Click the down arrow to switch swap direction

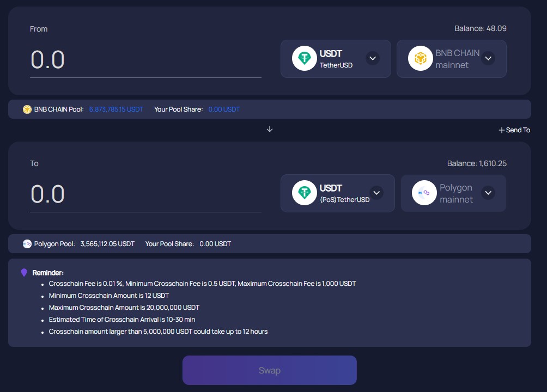coord(270,130)
